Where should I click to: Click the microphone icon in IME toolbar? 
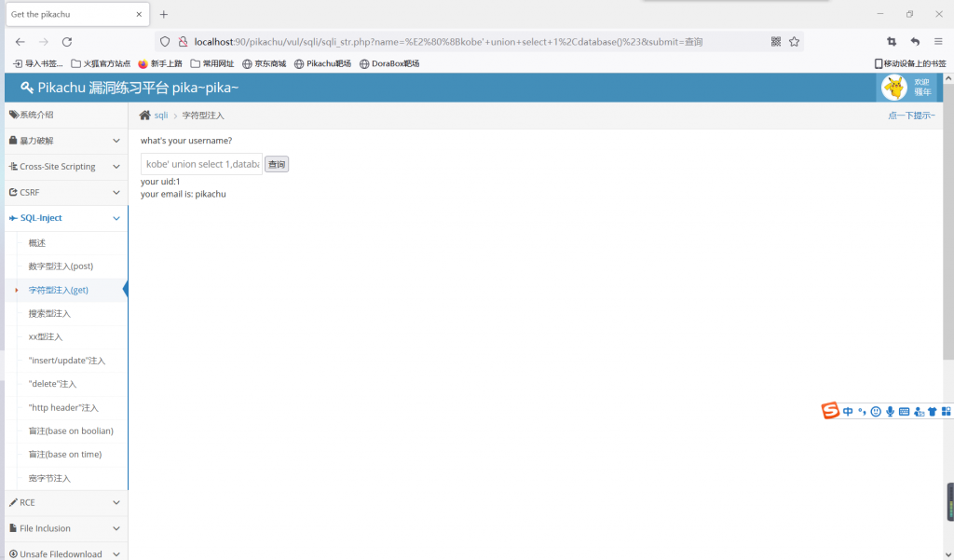(x=890, y=412)
